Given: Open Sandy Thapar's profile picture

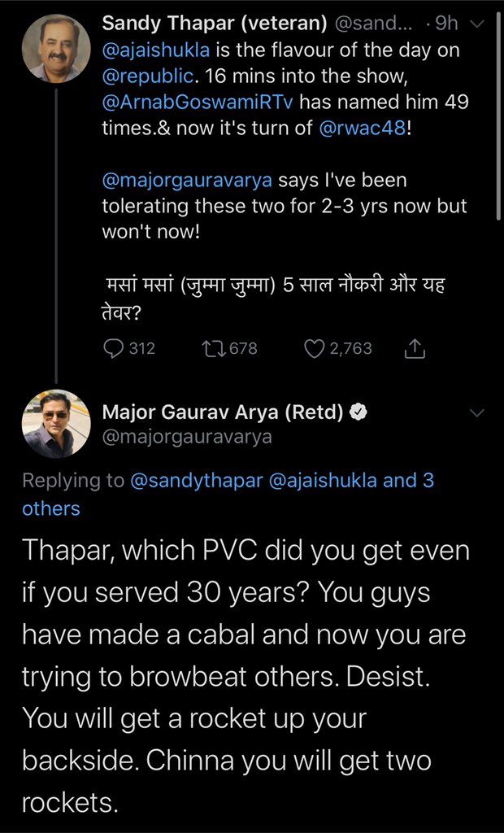Looking at the screenshot, I should [x=55, y=48].
